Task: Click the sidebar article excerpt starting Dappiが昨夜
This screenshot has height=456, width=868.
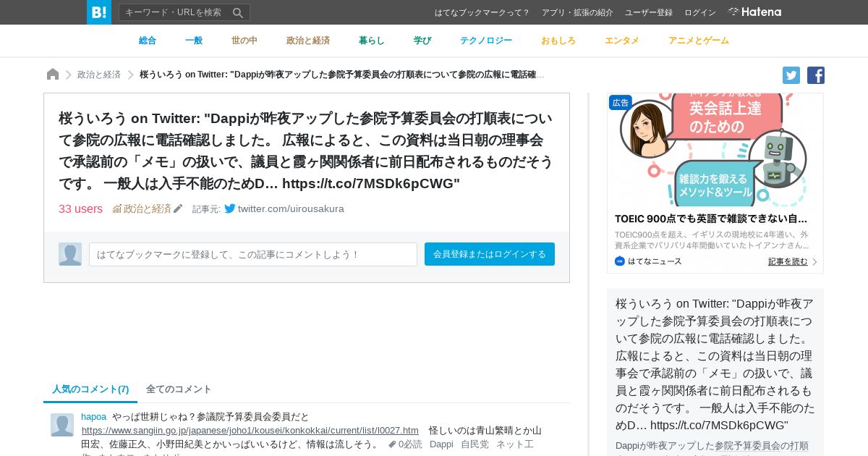Action: click(712, 447)
